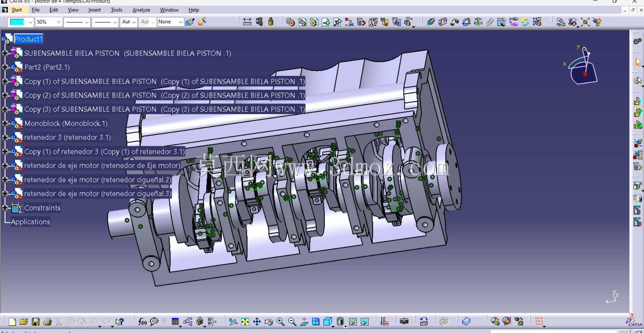Click the Zoom In magnifier icon
The image size is (644, 333).
coord(280,322)
